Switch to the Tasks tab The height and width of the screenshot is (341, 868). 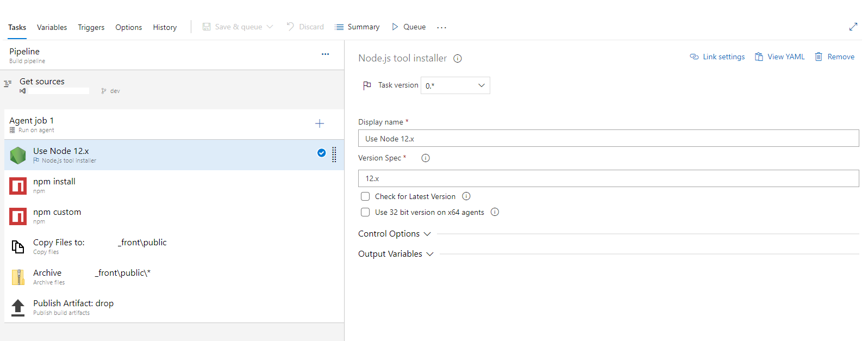[17, 27]
